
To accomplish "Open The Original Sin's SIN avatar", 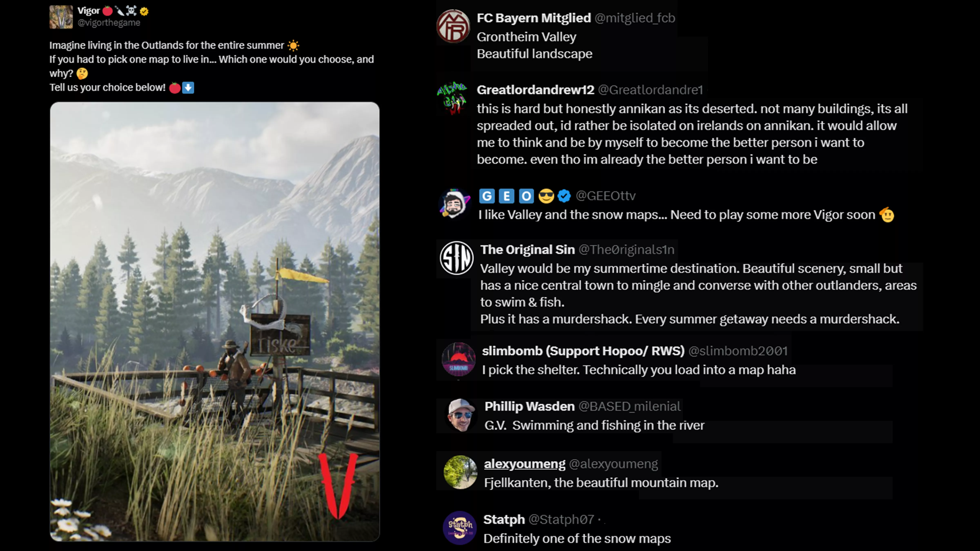I will (457, 258).
